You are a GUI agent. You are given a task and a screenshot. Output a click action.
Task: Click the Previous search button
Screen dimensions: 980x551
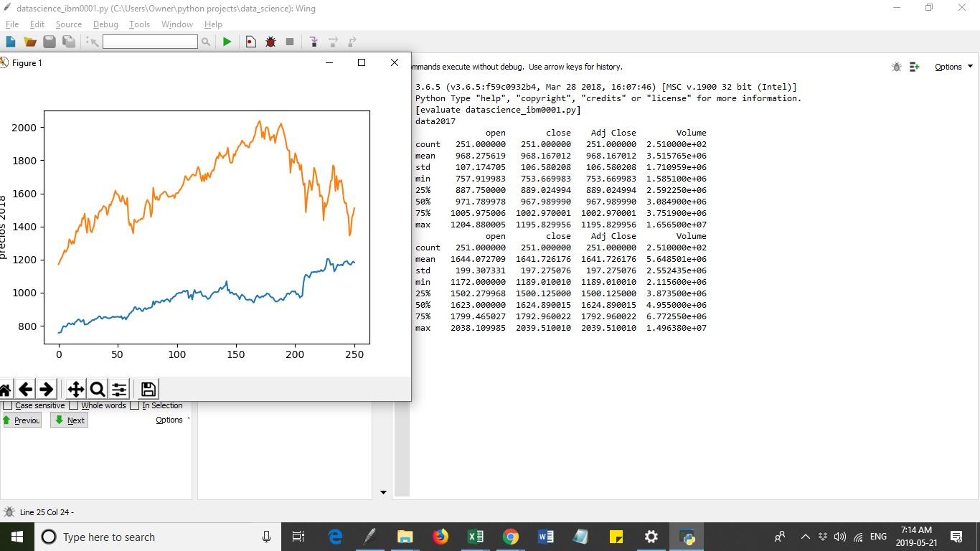coord(22,420)
